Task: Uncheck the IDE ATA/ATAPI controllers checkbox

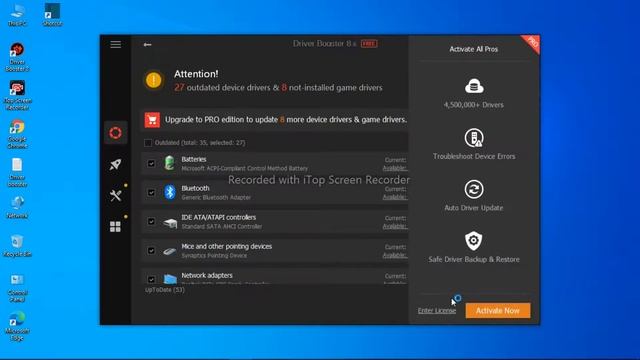Action: point(151,221)
